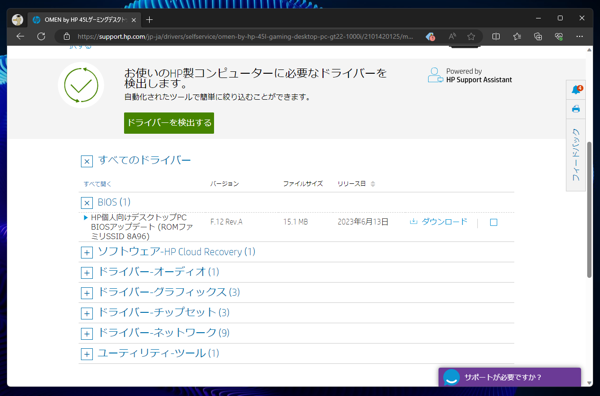View site information via the lock icon
Screen dimensions: 600x396
[x=67, y=36]
